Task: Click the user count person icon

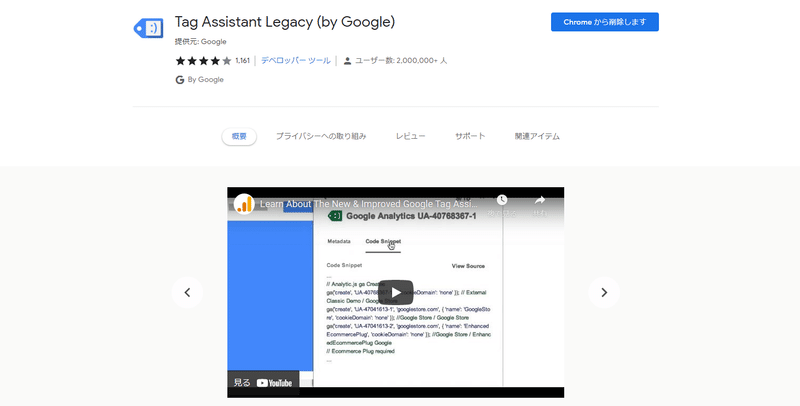Action: [x=347, y=61]
